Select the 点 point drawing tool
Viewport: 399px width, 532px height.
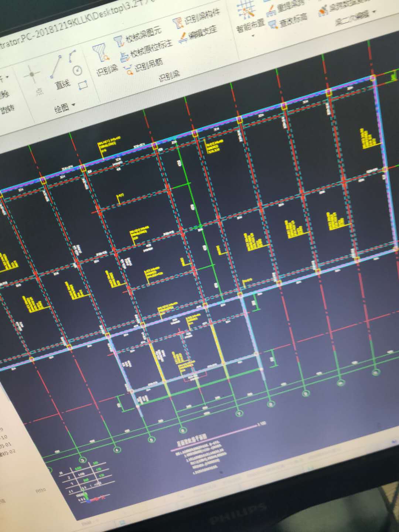(35, 79)
